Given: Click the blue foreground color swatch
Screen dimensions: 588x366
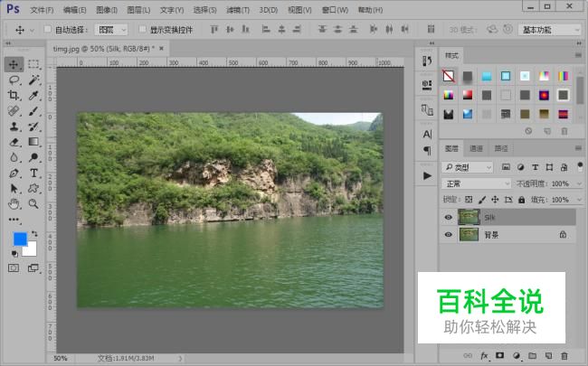Looking at the screenshot, I should click(19, 238).
